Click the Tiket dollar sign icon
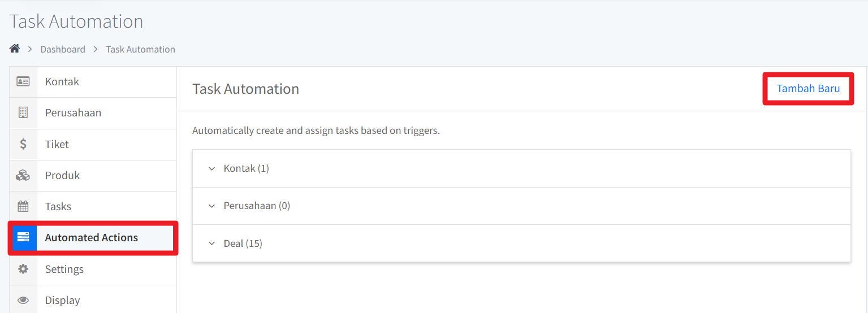 [x=23, y=144]
